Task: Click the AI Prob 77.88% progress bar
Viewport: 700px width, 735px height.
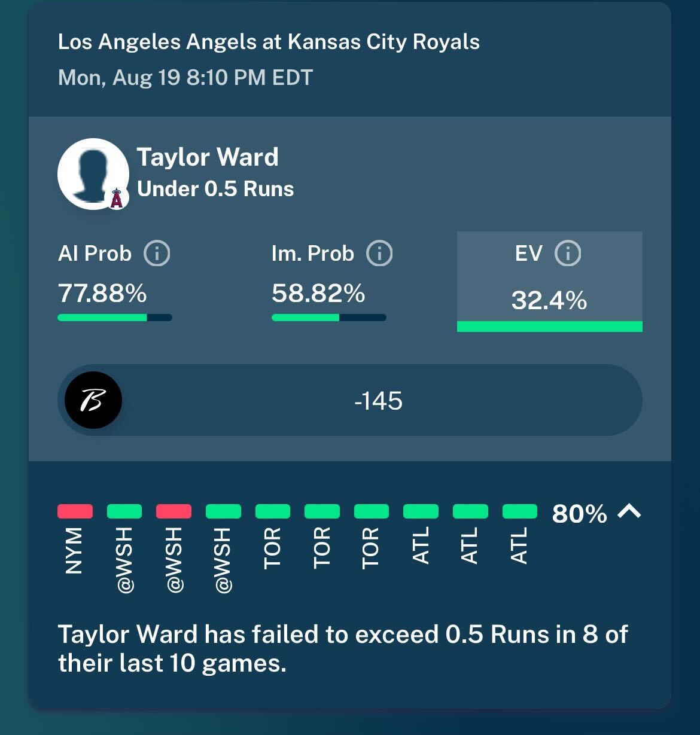Action: [115, 318]
